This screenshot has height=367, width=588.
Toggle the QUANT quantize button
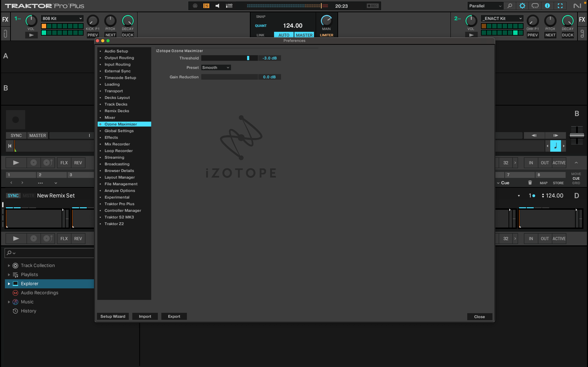pos(260,26)
